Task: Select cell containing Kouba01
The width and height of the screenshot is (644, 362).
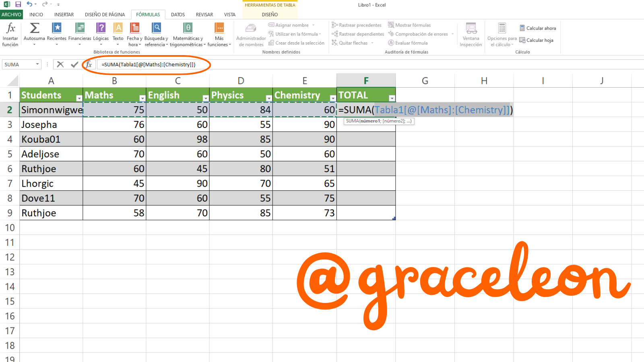Action: tap(51, 139)
